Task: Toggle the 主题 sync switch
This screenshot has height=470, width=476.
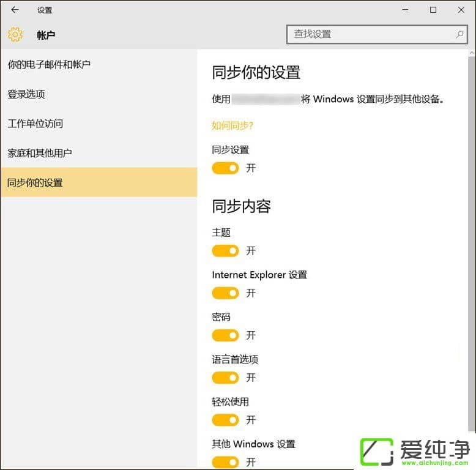Action: point(225,251)
